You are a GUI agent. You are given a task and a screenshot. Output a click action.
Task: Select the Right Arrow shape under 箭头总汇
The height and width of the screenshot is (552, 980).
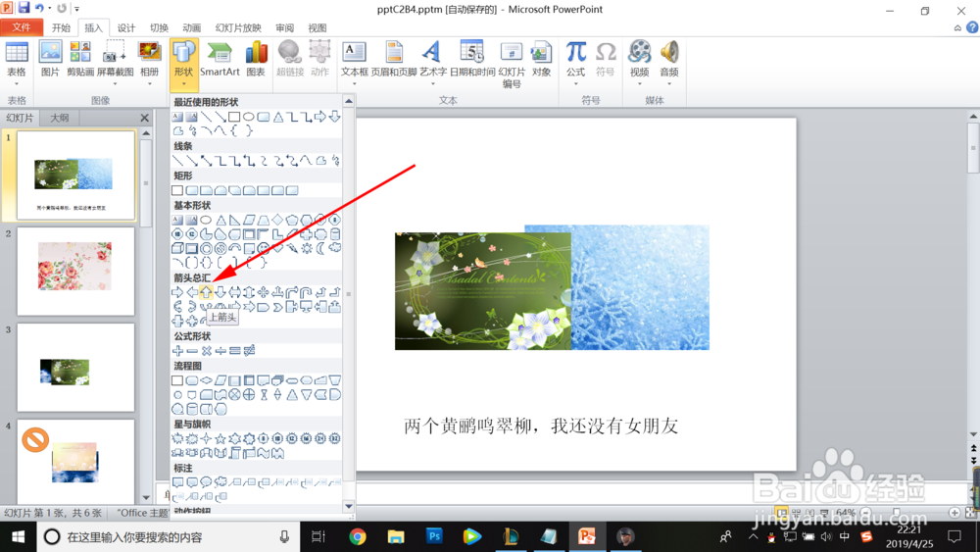177,292
